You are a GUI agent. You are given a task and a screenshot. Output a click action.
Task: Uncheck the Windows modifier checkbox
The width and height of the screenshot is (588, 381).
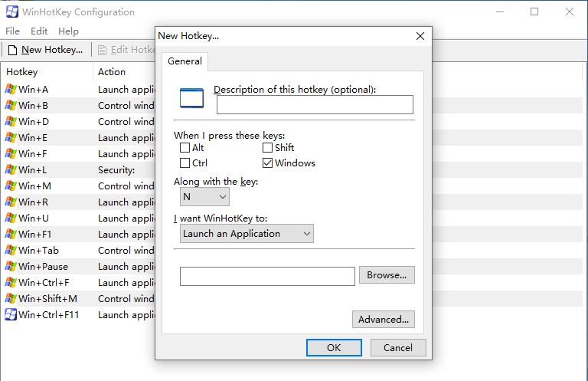[x=267, y=163]
